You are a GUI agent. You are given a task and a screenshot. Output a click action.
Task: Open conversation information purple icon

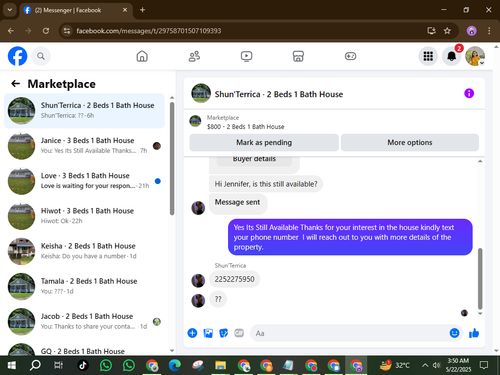point(469,93)
